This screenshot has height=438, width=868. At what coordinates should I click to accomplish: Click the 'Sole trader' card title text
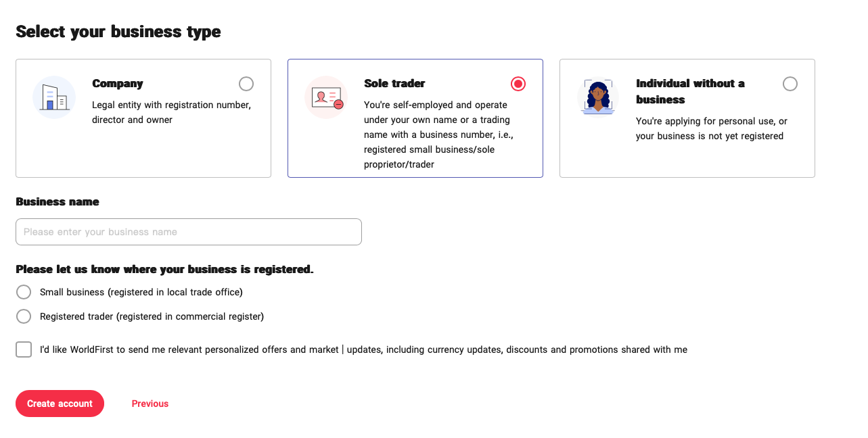[x=394, y=84]
